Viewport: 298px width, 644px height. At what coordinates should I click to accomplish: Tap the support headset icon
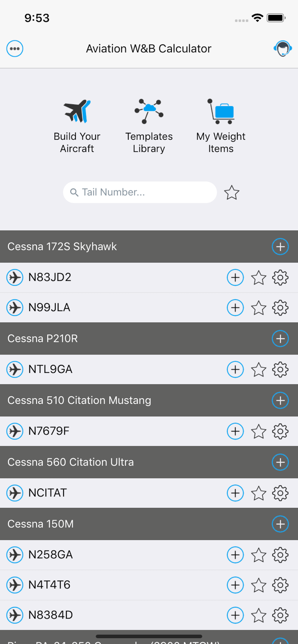point(283,49)
